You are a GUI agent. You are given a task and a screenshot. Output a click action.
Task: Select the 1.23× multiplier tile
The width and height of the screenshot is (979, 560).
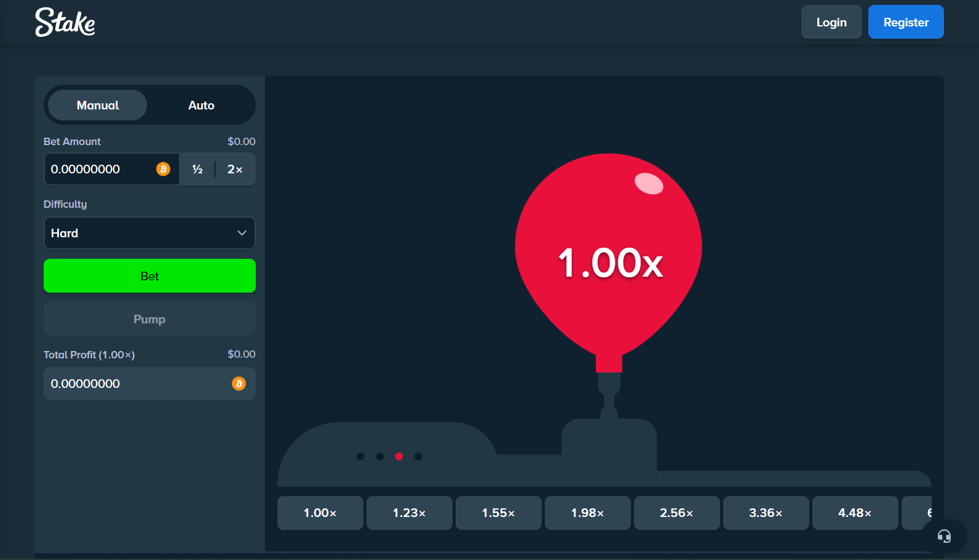click(x=410, y=513)
